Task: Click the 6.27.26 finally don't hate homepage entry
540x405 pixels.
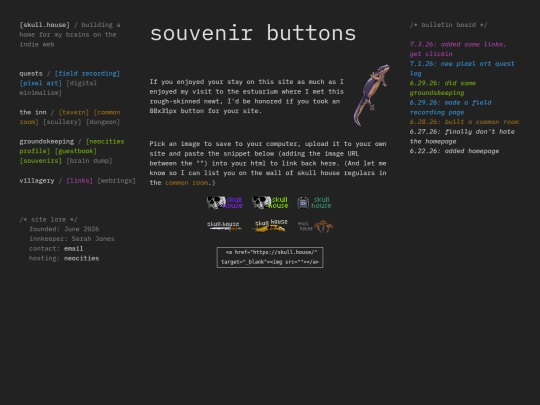Action: [x=462, y=136]
